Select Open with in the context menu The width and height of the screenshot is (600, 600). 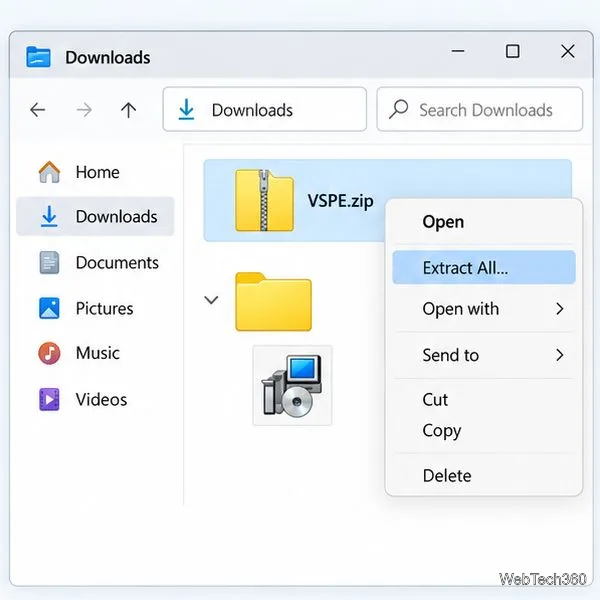click(484, 309)
